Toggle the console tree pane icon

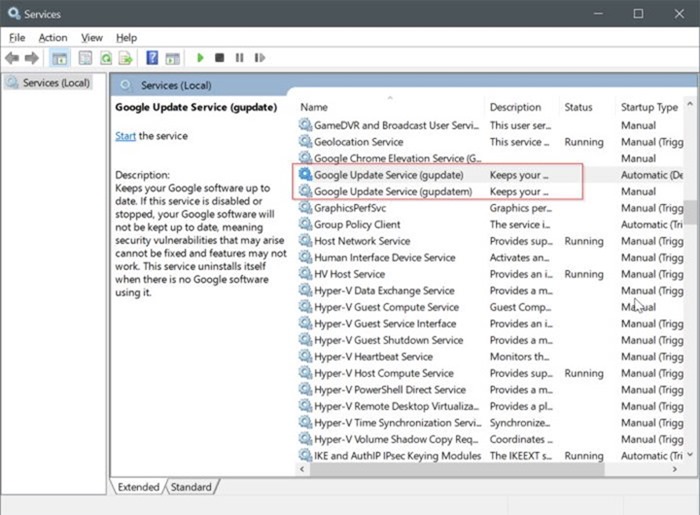coord(59,58)
